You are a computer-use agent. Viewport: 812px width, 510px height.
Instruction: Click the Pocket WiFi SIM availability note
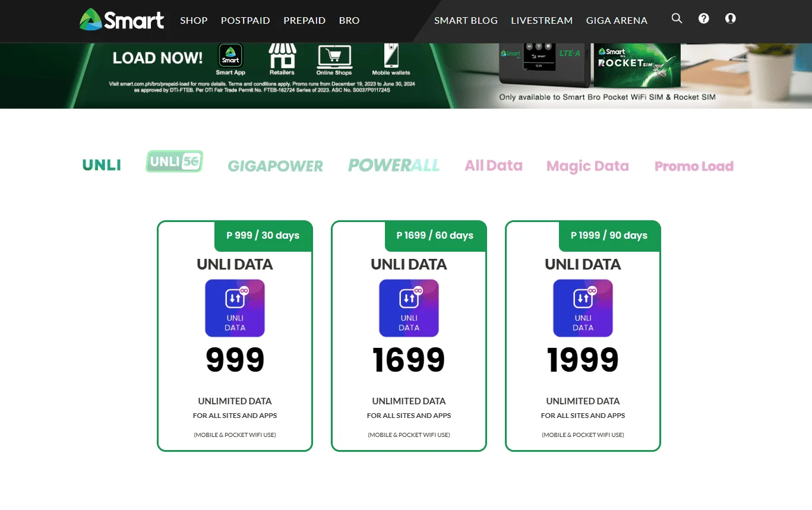pos(608,97)
